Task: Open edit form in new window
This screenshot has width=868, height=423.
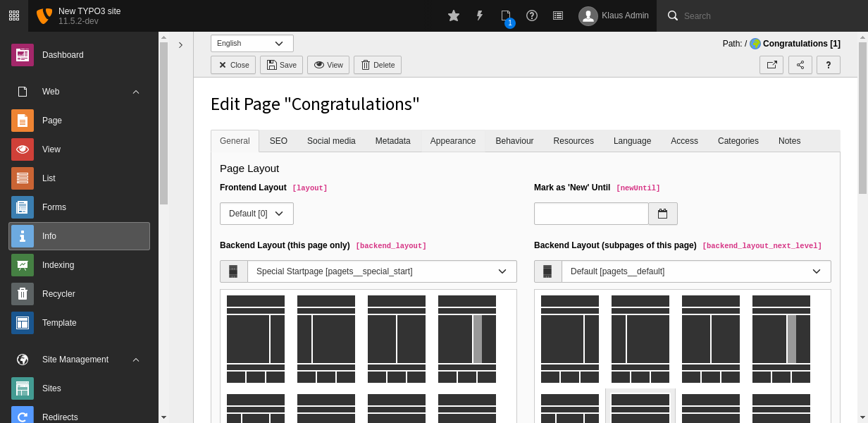Action: click(771, 65)
